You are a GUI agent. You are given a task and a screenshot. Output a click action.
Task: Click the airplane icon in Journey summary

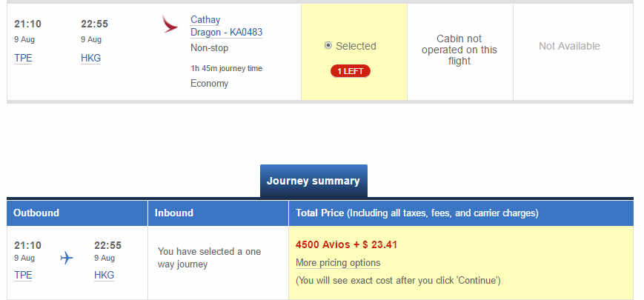(67, 258)
